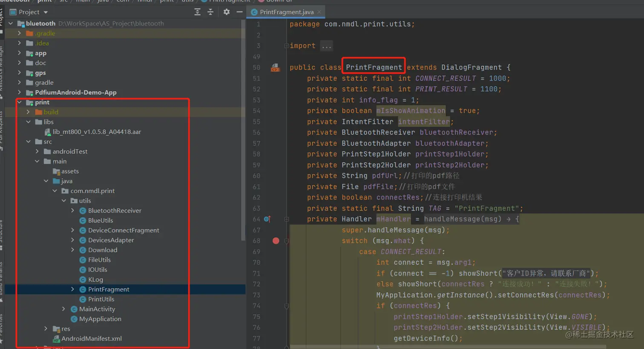Expand the .gradle folder
Image resolution: width=644 pixels, height=349 pixels.
(20, 33)
